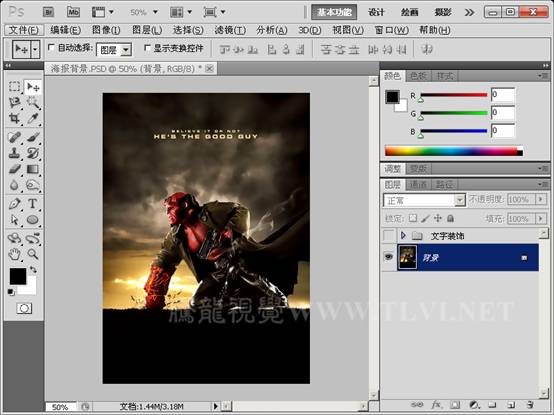
Task: Select the Path Selection tool
Action: (14, 220)
